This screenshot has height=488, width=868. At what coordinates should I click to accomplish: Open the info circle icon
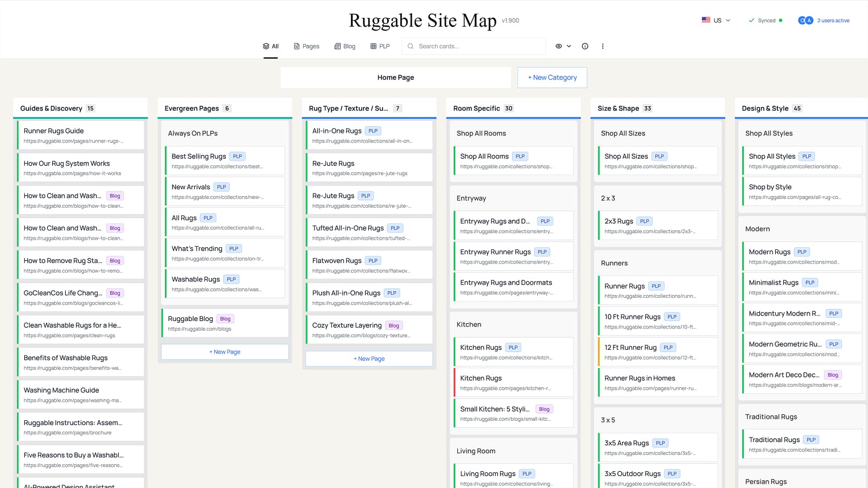[x=585, y=46]
